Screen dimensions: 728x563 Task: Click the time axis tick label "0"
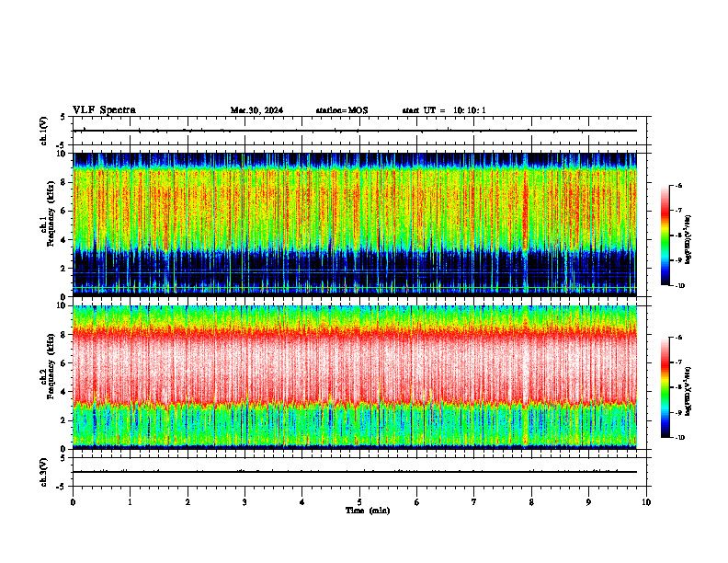click(73, 502)
